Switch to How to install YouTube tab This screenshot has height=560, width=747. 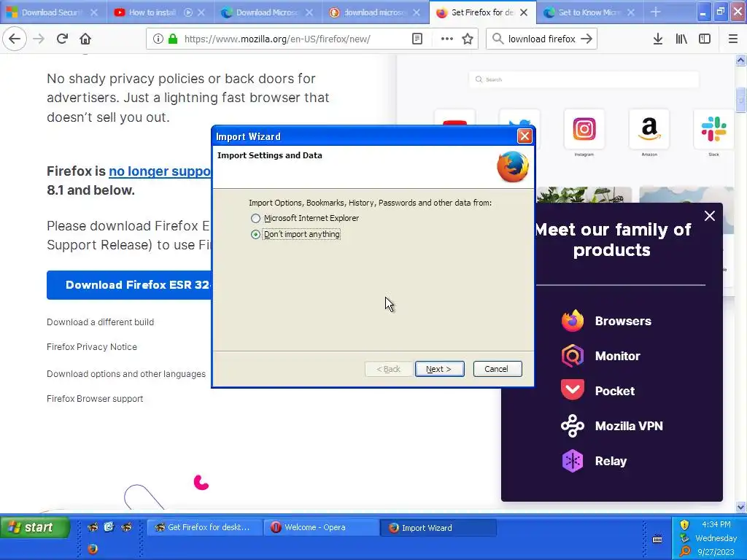coord(152,12)
